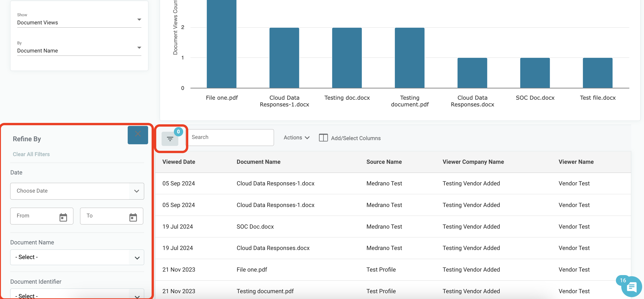Select Cloud Data Responses.docx table cell
Image resolution: width=644 pixels, height=299 pixels.
tap(273, 248)
